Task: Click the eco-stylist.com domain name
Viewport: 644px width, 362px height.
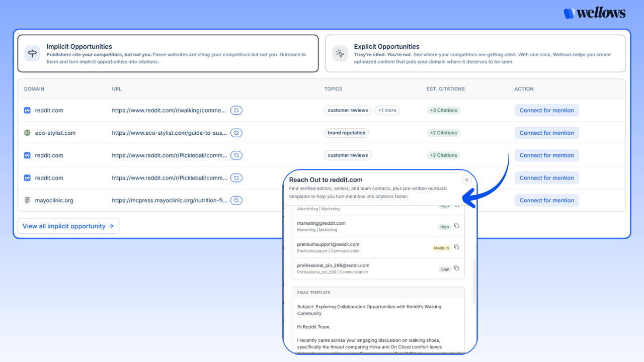Action: 55,133
